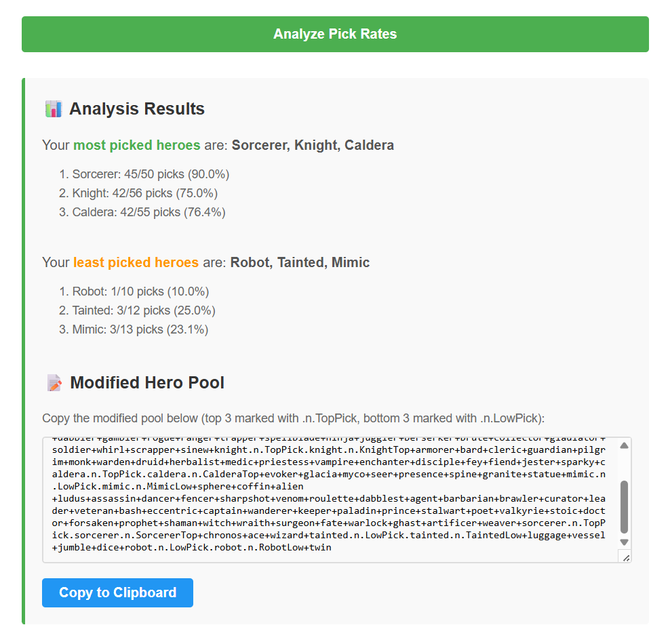Select the Mimic 3/13 picks entry
Image resolution: width=670 pixels, height=644 pixels.
140,329
